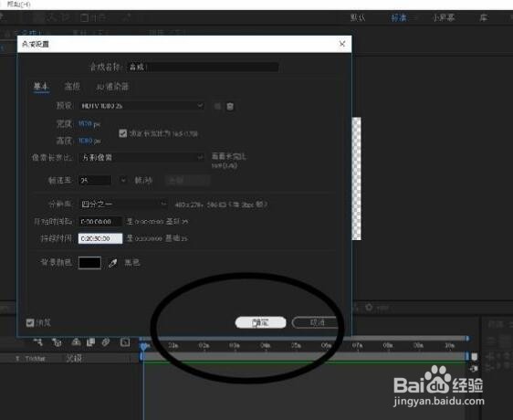Close the composition settings dialog
The height and width of the screenshot is (420, 513).
(342, 44)
